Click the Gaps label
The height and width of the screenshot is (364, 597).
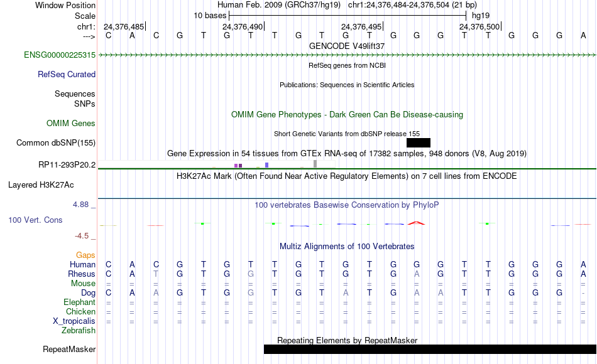[85, 255]
